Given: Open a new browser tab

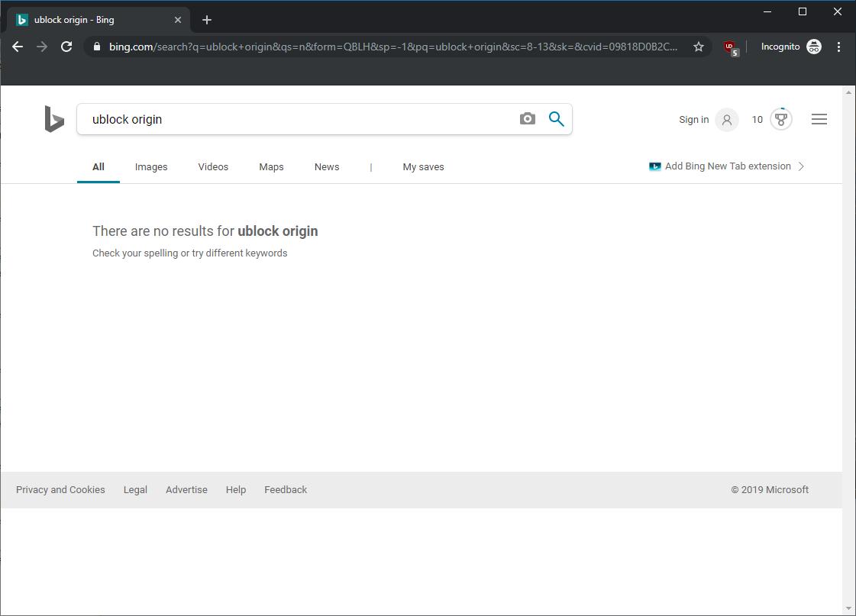Looking at the screenshot, I should pyautogui.click(x=206, y=20).
